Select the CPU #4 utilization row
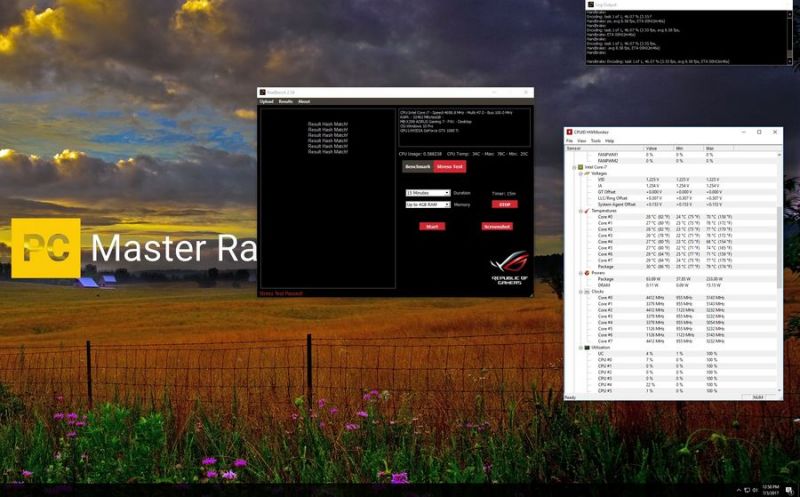The image size is (800, 497). (x=673, y=385)
